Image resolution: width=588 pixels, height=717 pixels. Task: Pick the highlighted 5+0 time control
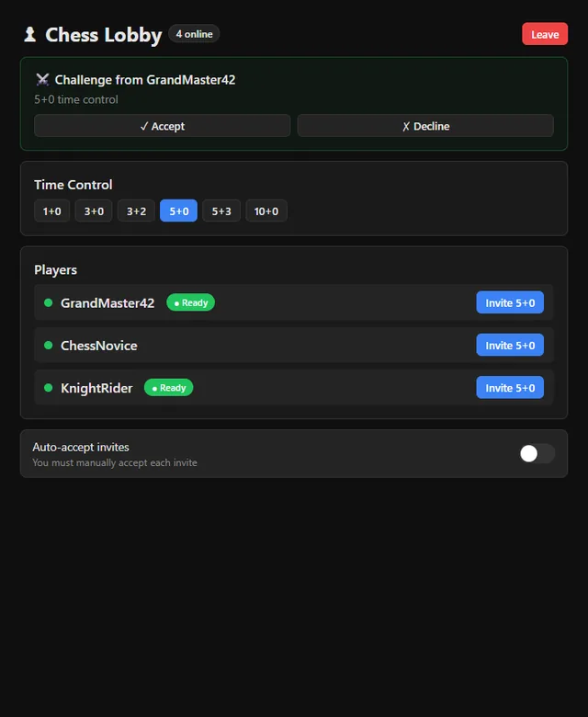click(x=178, y=211)
